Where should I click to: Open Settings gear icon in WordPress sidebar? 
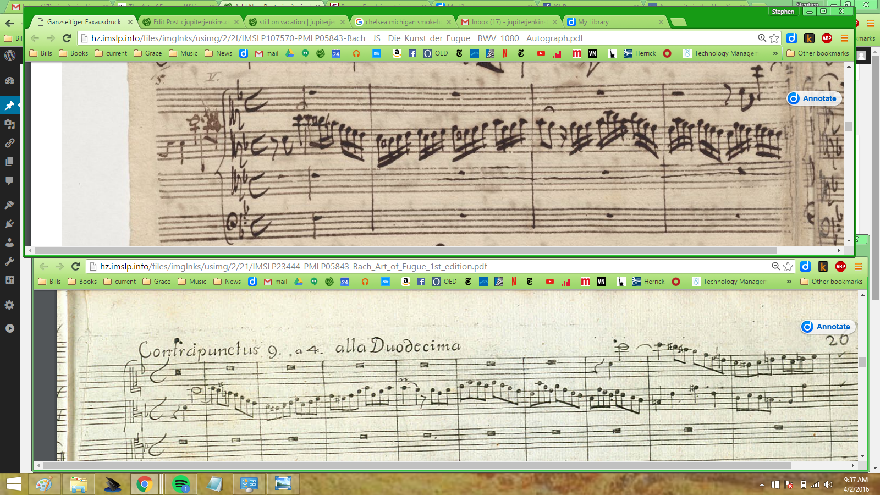click(10, 304)
